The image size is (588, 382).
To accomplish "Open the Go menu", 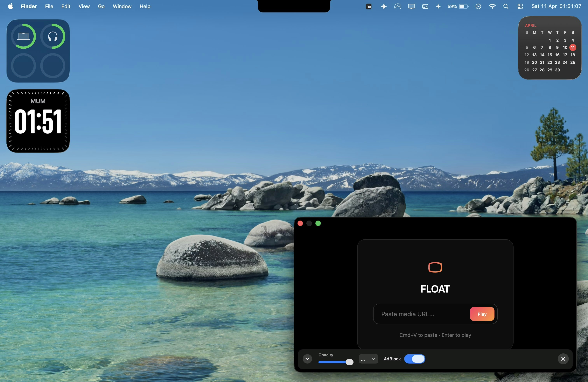I will (101, 6).
